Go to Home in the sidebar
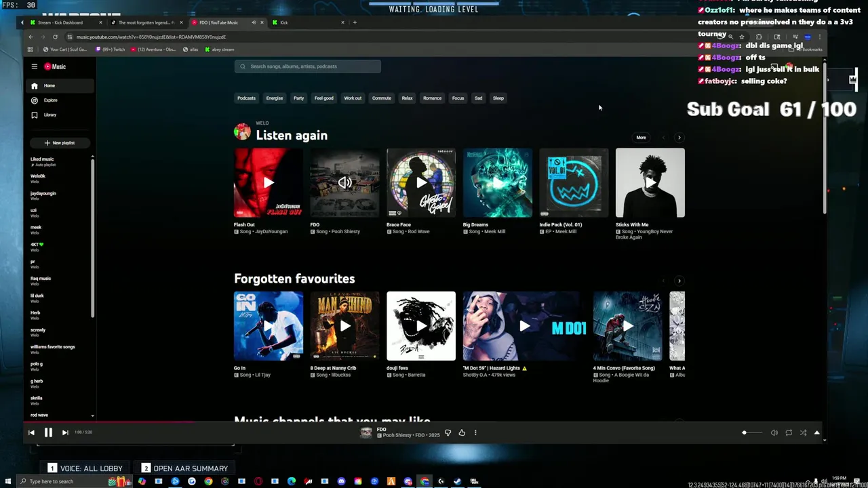The image size is (868, 488). [x=59, y=86]
